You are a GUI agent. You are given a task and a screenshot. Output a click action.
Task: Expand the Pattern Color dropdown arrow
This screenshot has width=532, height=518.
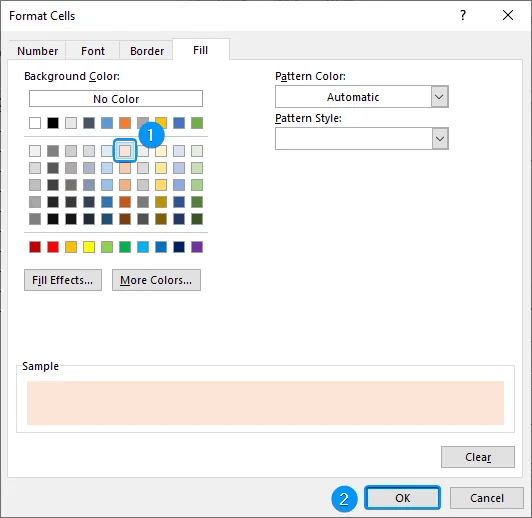point(439,97)
